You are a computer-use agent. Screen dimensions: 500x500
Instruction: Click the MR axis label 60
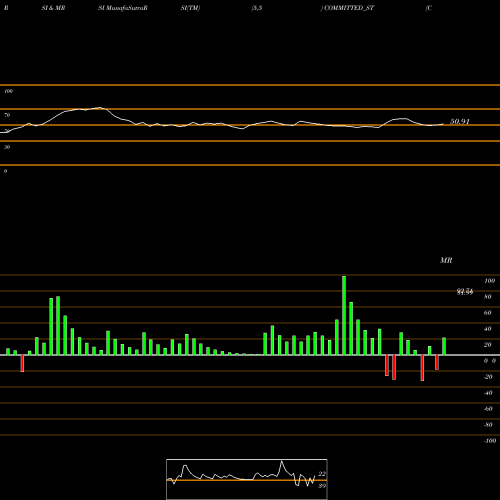(488, 313)
